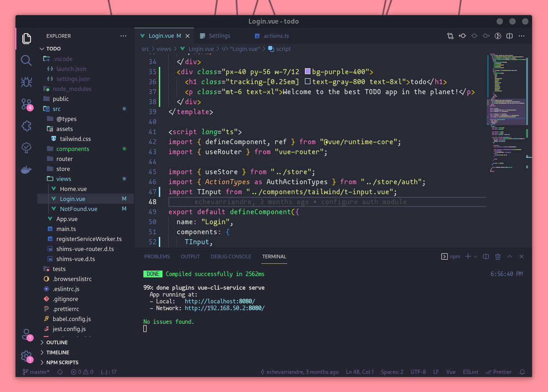The width and height of the screenshot is (548, 392).
Task: Open Explorer more actions ellipsis
Action: tap(123, 36)
